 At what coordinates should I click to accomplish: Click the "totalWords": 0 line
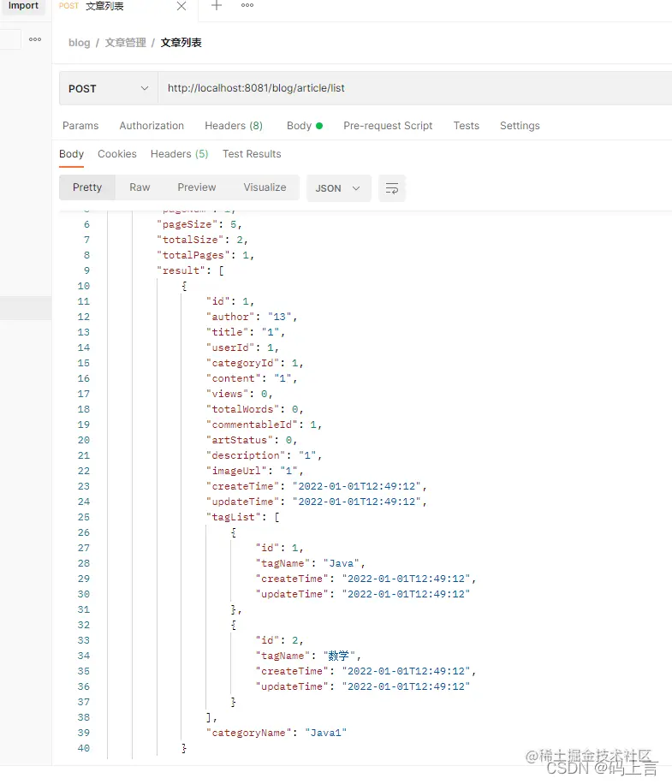coord(255,409)
